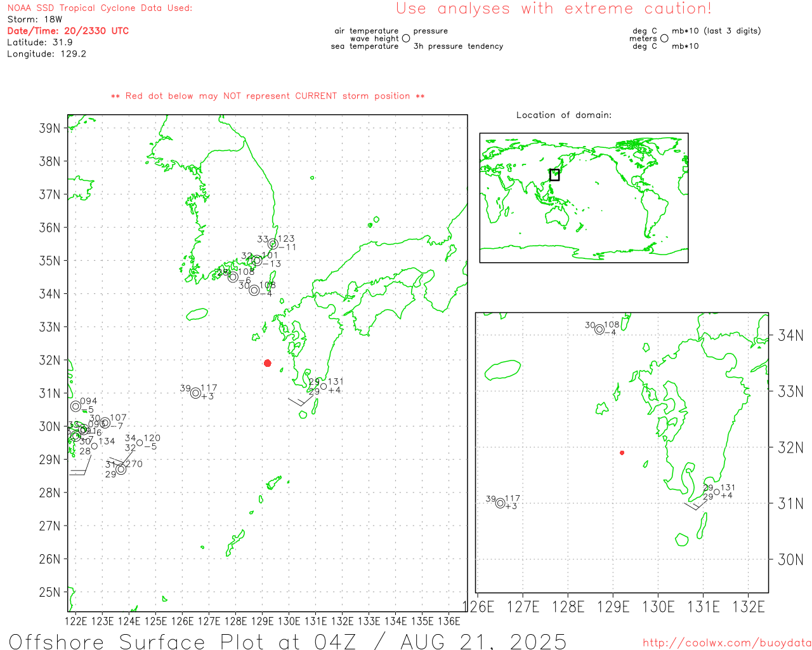
Task: Click the '3h pressure tendency' legend label
Action: tap(458, 46)
